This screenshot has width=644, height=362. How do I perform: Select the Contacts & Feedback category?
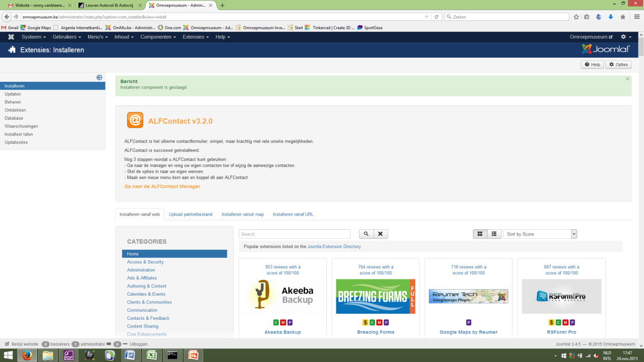tap(148, 318)
